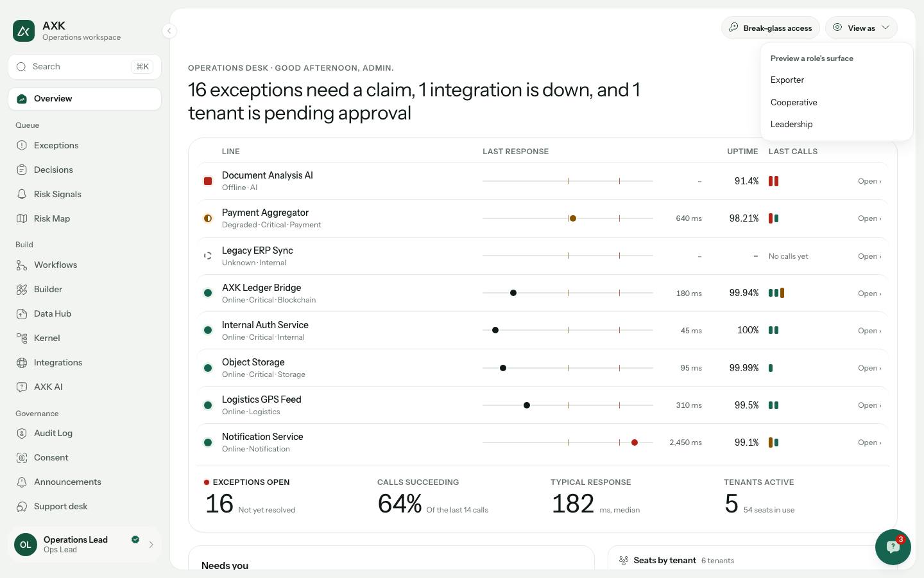
Task: Click the Object Storage line name
Action: (x=253, y=362)
